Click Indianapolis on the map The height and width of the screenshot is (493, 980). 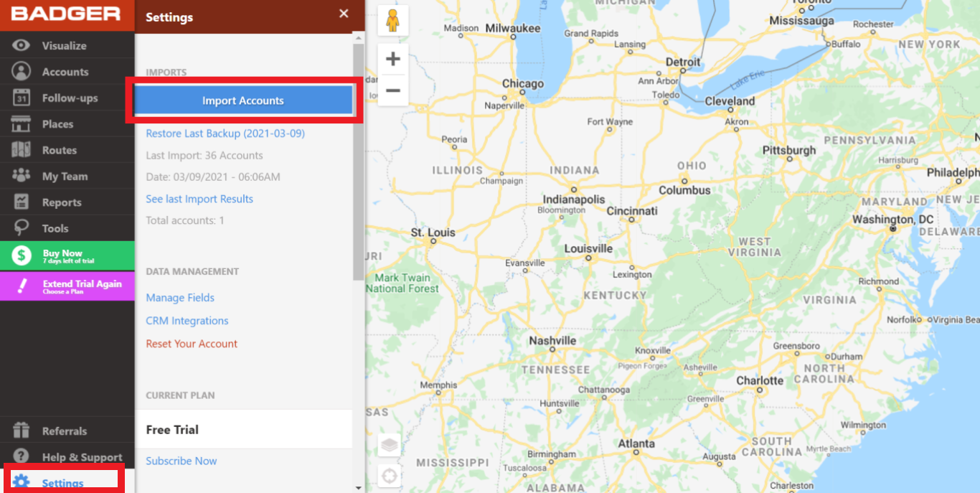(x=574, y=199)
